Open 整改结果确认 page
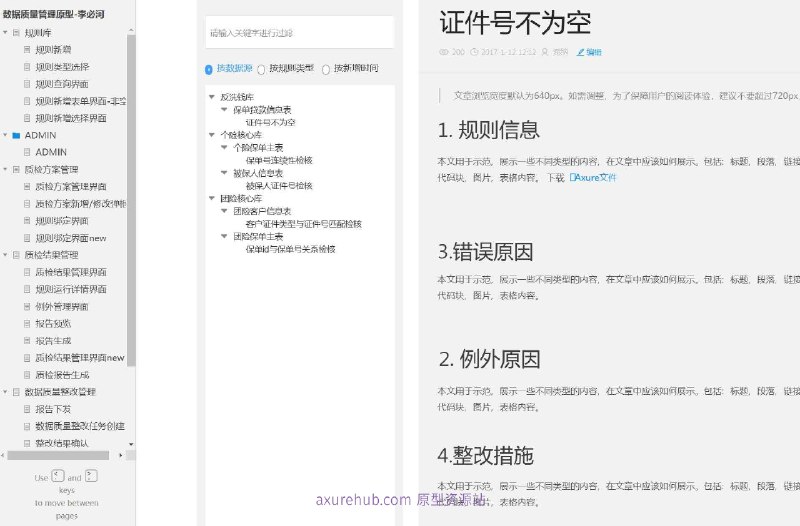Viewport: 800px width, 526px height. pyautogui.click(x=62, y=443)
